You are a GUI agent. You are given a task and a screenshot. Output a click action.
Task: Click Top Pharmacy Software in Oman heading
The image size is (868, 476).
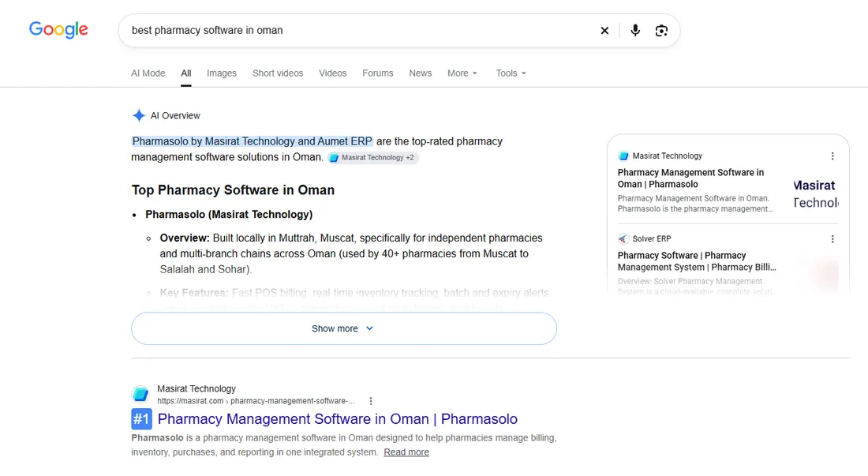point(233,189)
